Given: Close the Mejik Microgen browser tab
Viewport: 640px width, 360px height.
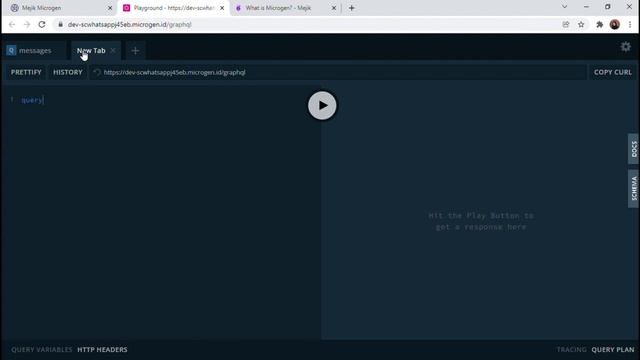Looking at the screenshot, I should click(x=110, y=8).
